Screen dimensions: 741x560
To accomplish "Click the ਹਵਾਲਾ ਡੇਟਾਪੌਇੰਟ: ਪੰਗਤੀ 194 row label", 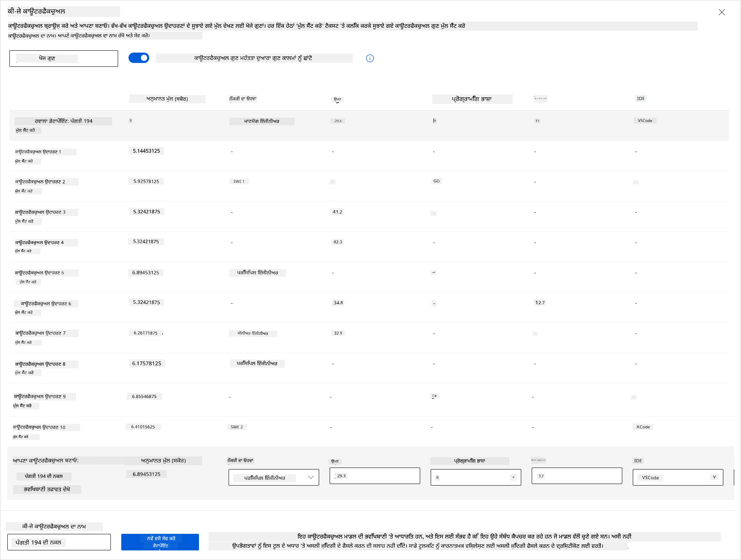I will [63, 121].
